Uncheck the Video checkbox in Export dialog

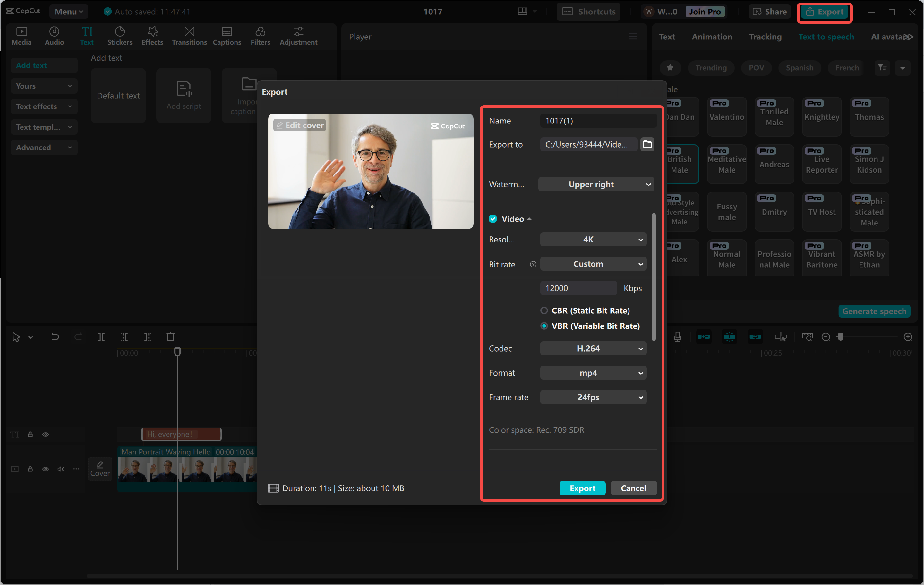coord(493,219)
